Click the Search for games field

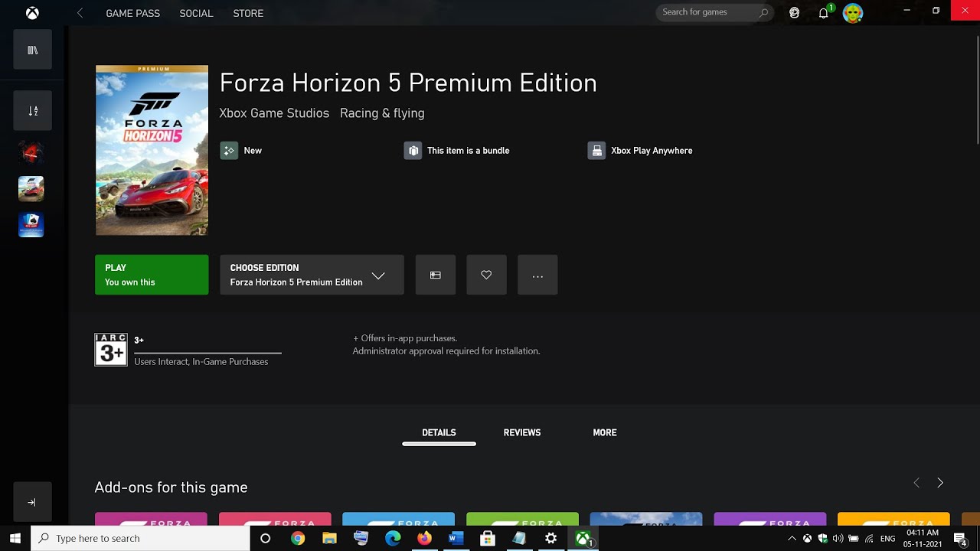[x=714, y=12]
